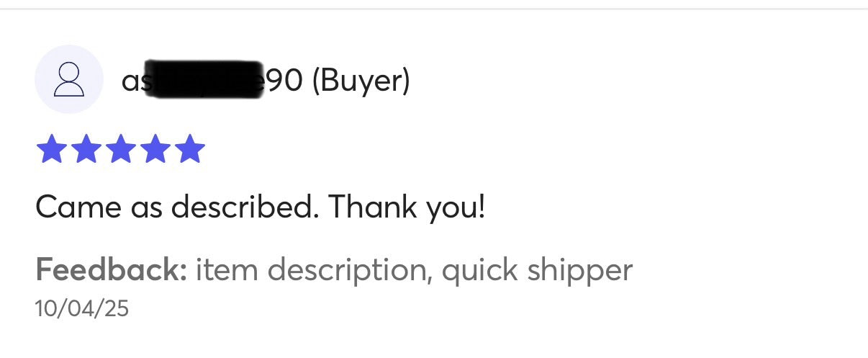Select the third rating star

click(x=120, y=149)
